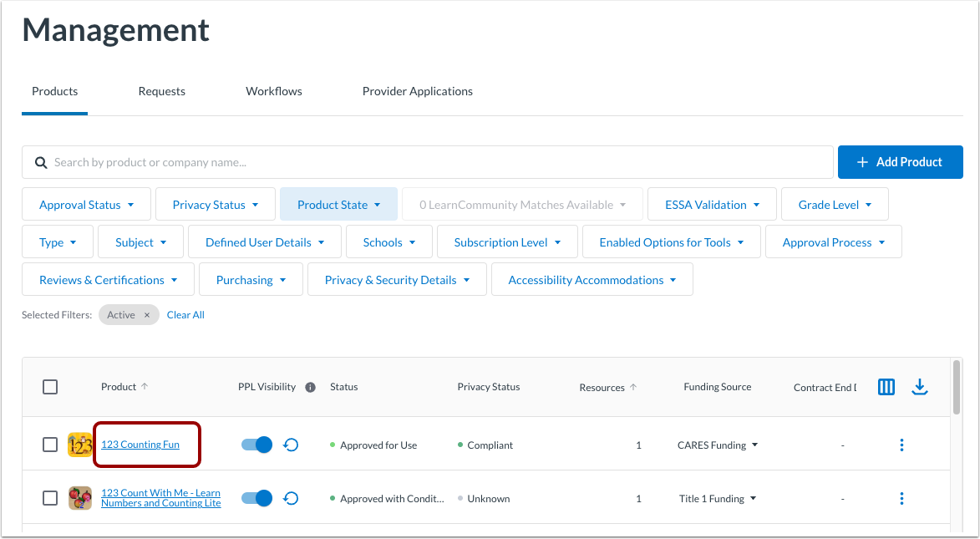Open the column customization icon above the table
The image size is (980, 539).
886,387
